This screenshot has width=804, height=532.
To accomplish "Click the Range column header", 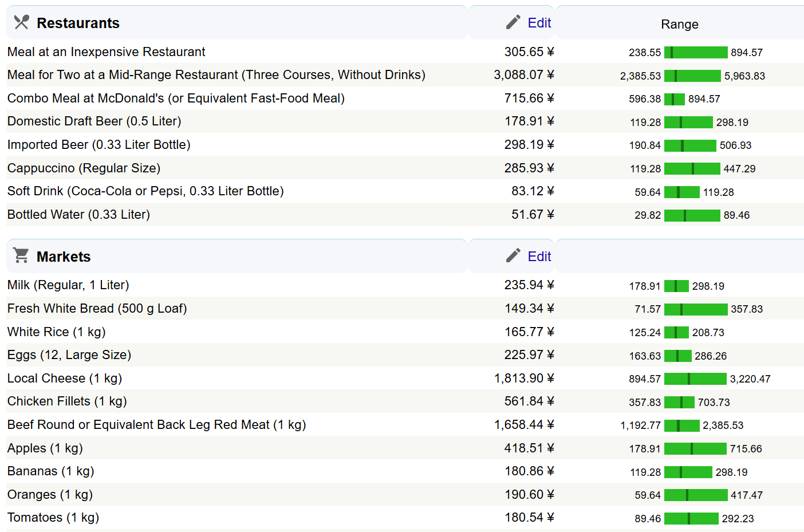I will (679, 24).
